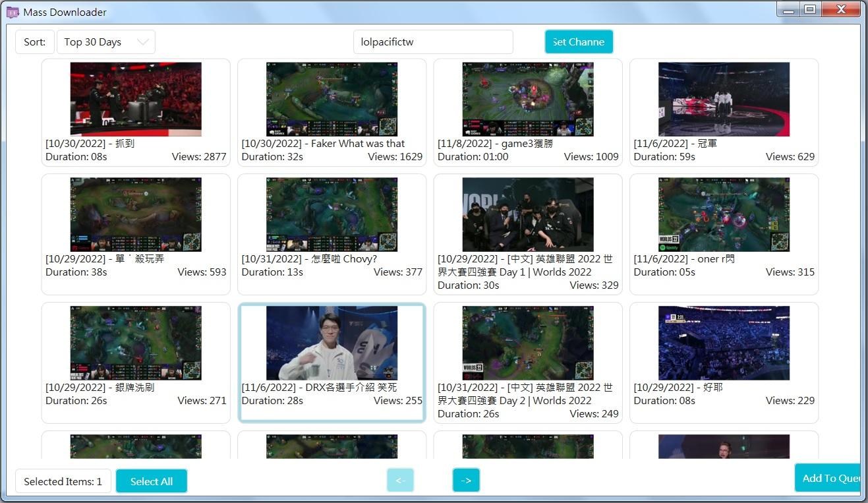Click the "Duration: 32s" text
The image size is (868, 503).
point(272,157)
